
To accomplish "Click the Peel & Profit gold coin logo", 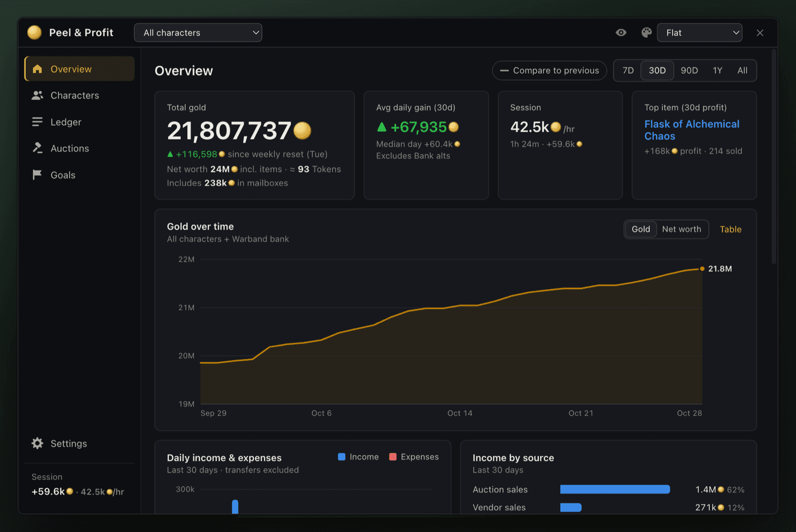I will coord(34,33).
